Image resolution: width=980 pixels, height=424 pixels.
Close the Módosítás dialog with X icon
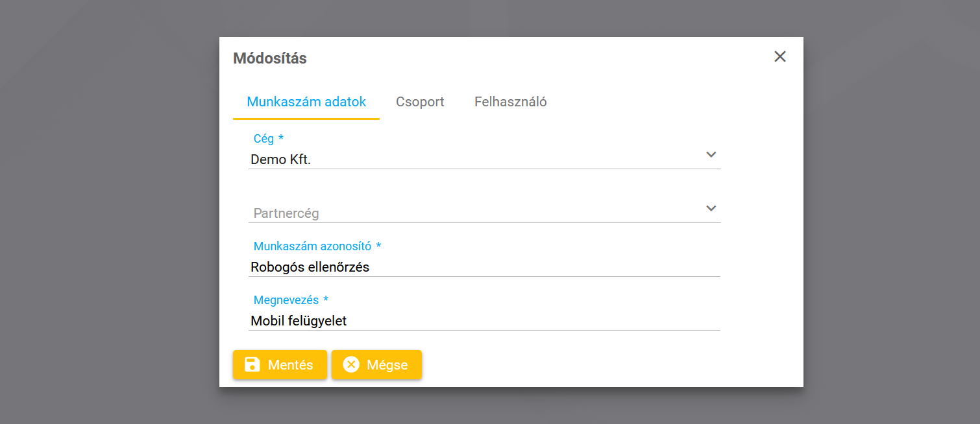[x=780, y=57]
